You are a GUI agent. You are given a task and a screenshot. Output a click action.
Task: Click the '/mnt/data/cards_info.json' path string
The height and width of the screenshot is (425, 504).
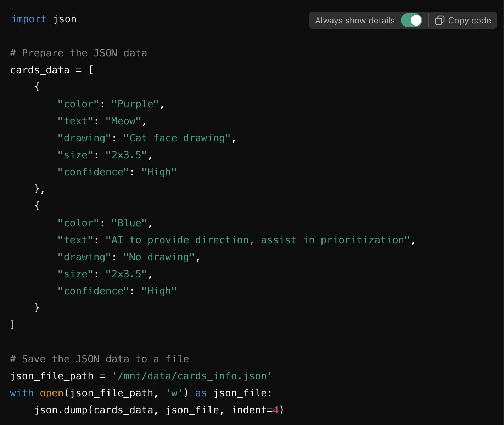coord(192,376)
